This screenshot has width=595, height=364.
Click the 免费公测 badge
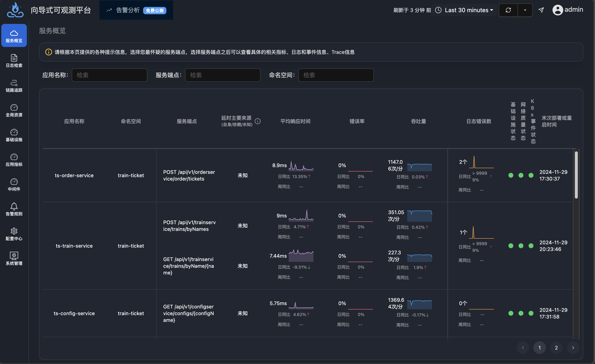pyautogui.click(x=155, y=10)
